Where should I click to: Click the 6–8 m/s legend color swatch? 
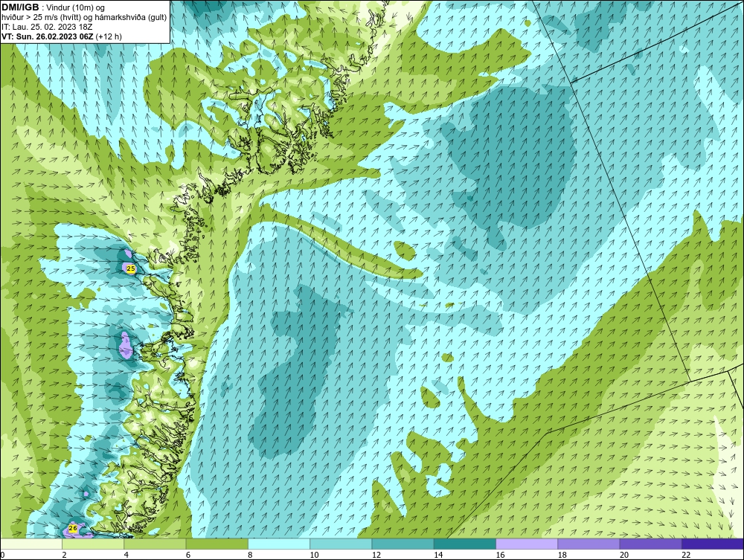point(217,544)
